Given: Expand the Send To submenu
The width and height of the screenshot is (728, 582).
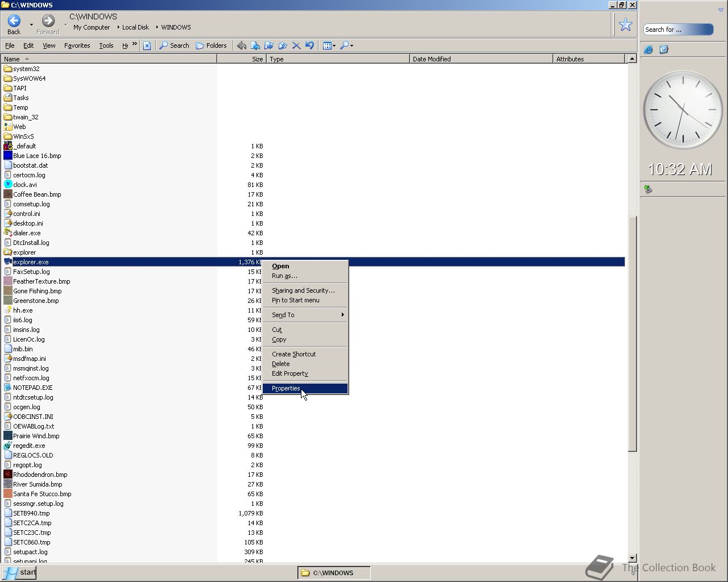Looking at the screenshot, I should pos(305,315).
